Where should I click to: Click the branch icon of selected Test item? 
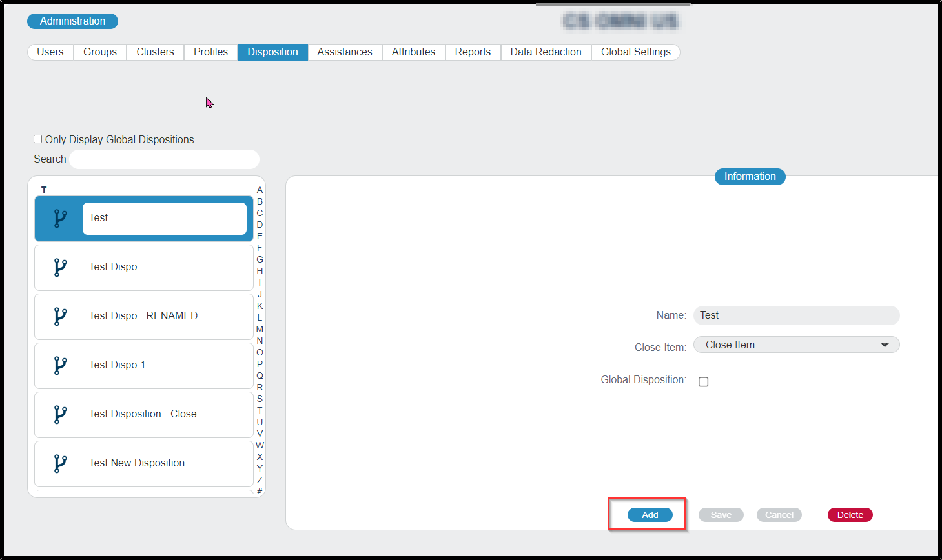(x=60, y=219)
